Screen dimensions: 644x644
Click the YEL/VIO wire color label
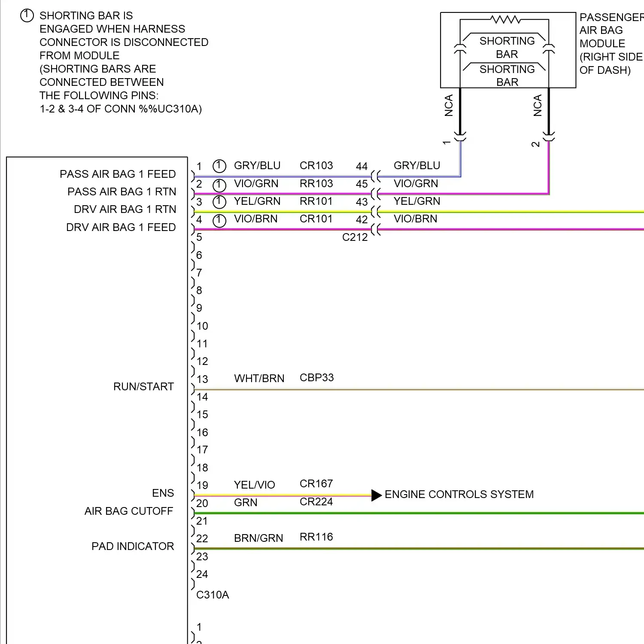point(255,485)
